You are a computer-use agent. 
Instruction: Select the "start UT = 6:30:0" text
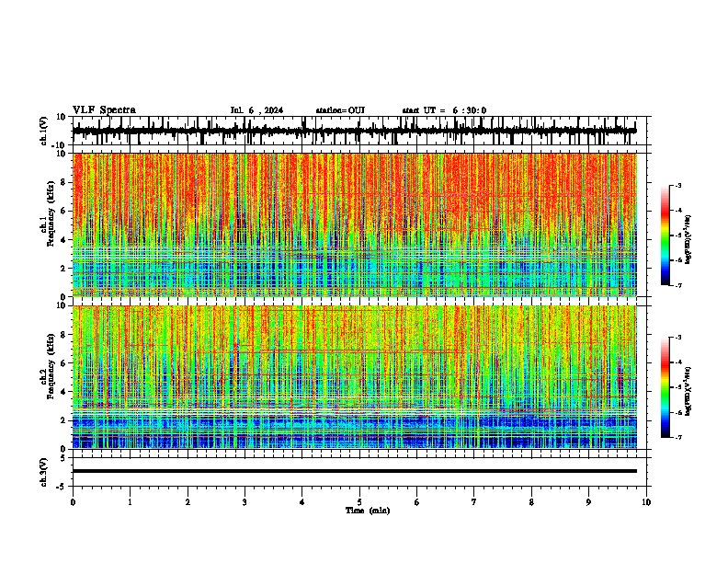[x=444, y=110]
